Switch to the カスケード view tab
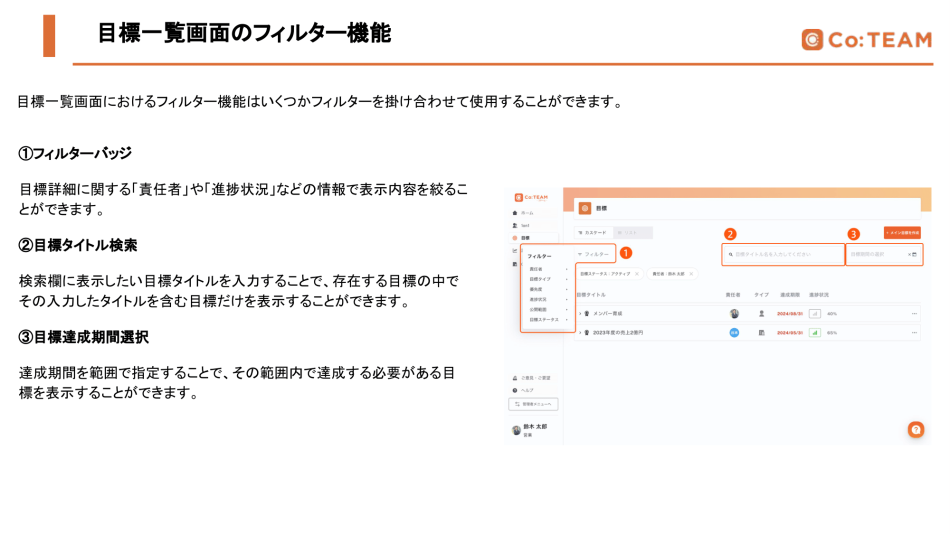 coord(593,232)
